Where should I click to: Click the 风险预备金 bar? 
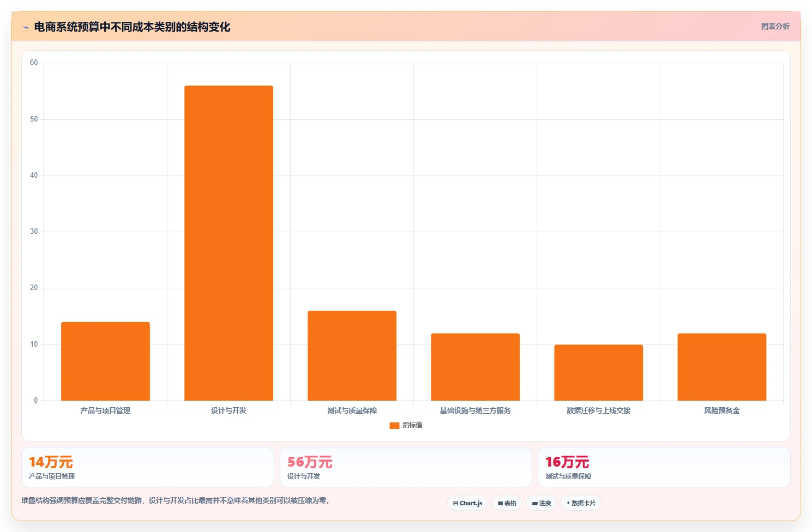point(721,367)
